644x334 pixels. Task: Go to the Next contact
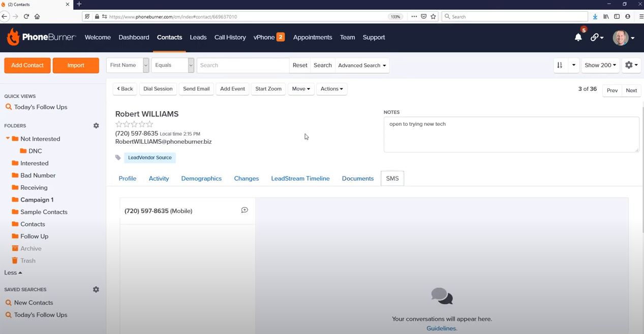pyautogui.click(x=631, y=90)
